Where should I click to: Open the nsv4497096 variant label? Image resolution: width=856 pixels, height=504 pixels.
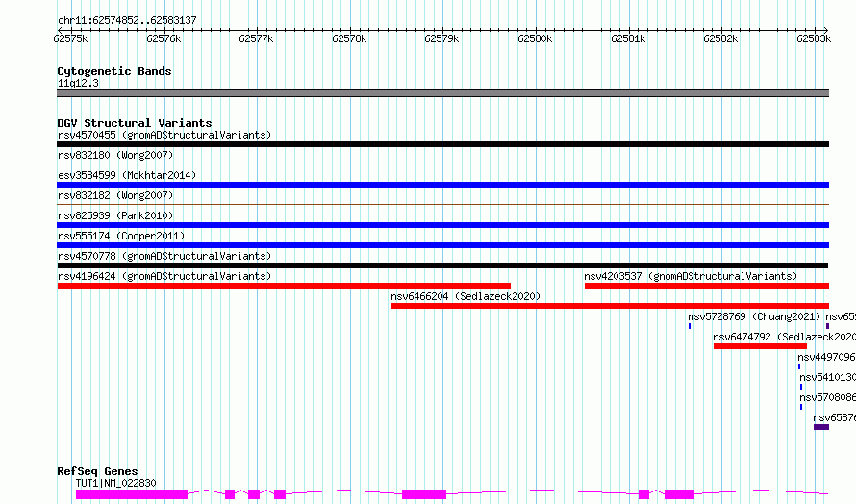[826, 357]
